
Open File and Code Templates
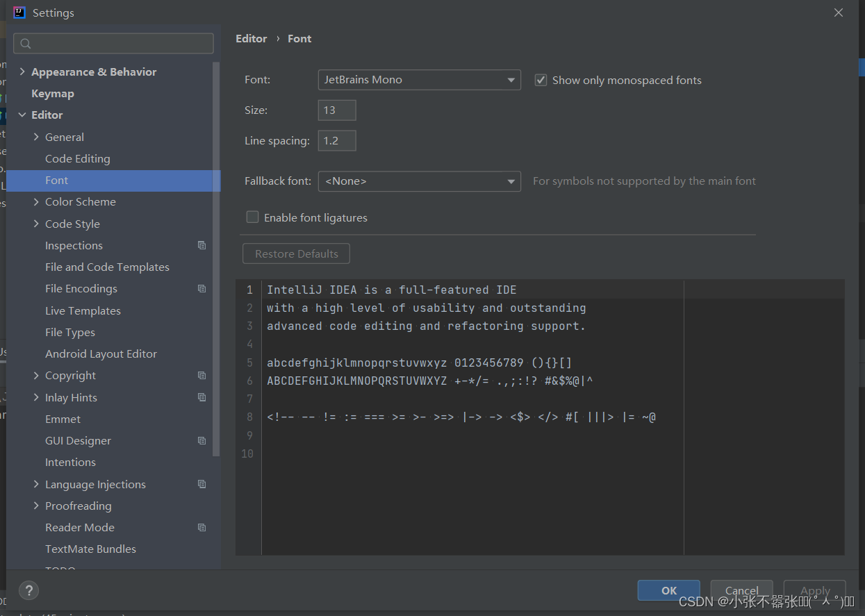(x=107, y=267)
